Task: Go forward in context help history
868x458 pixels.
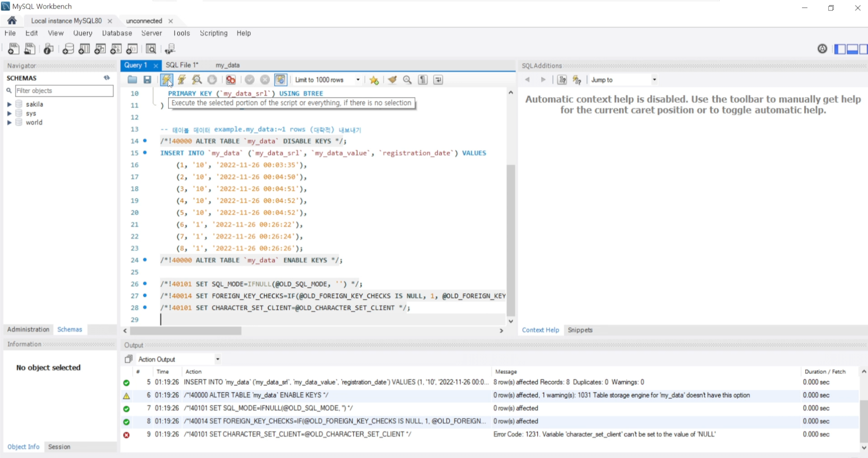Action: pyautogui.click(x=543, y=80)
